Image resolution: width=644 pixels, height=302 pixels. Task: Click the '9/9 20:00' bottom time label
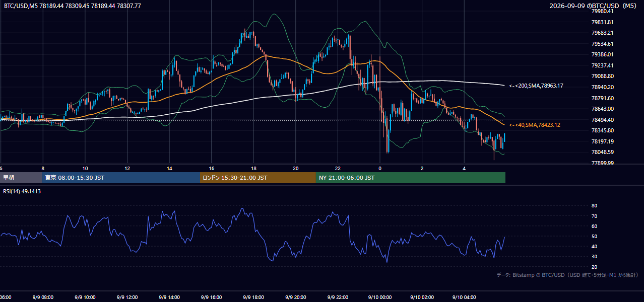296,297
